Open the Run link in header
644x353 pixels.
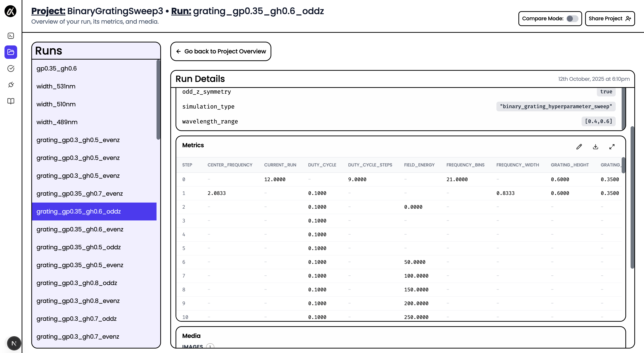[181, 11]
